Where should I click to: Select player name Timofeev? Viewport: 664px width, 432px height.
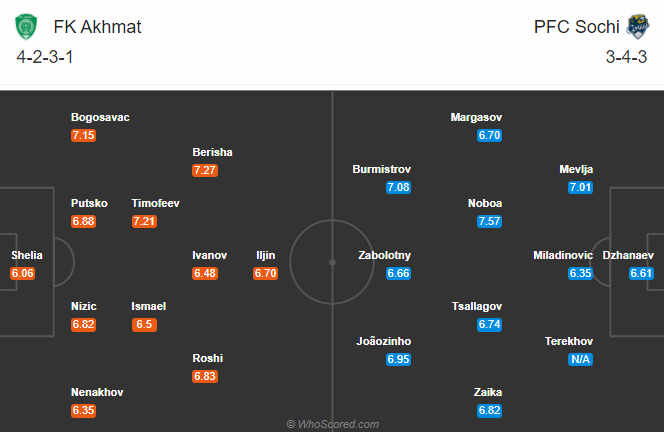(x=155, y=203)
